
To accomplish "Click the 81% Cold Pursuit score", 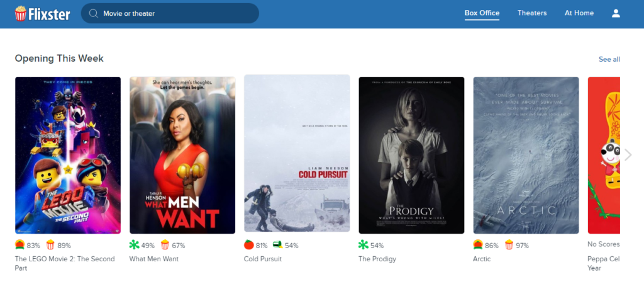I will pos(262,246).
